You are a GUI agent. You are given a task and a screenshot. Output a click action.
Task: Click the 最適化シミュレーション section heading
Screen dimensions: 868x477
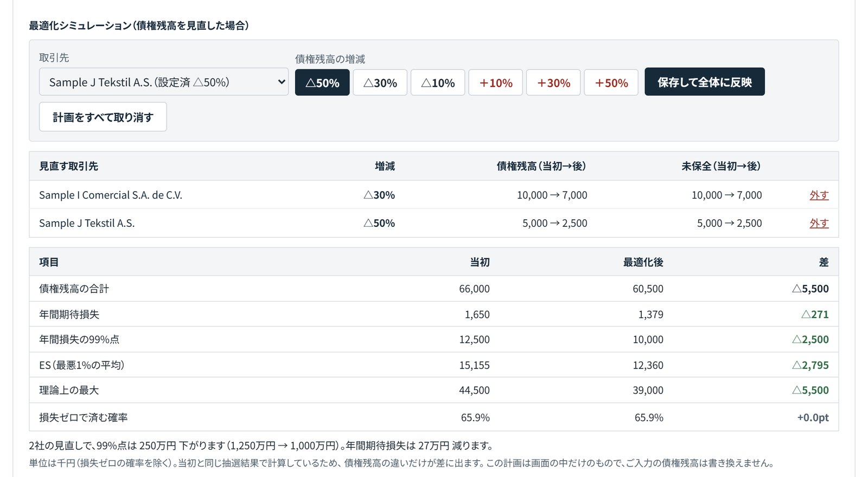point(139,26)
